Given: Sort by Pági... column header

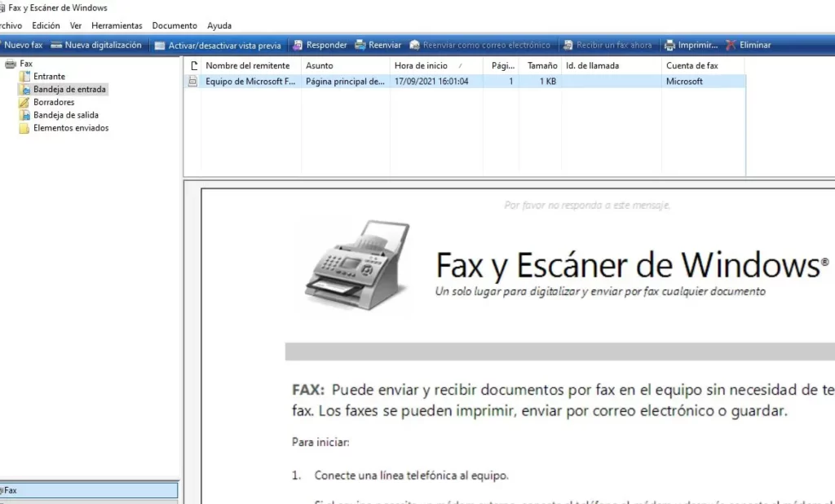Looking at the screenshot, I should (x=501, y=65).
